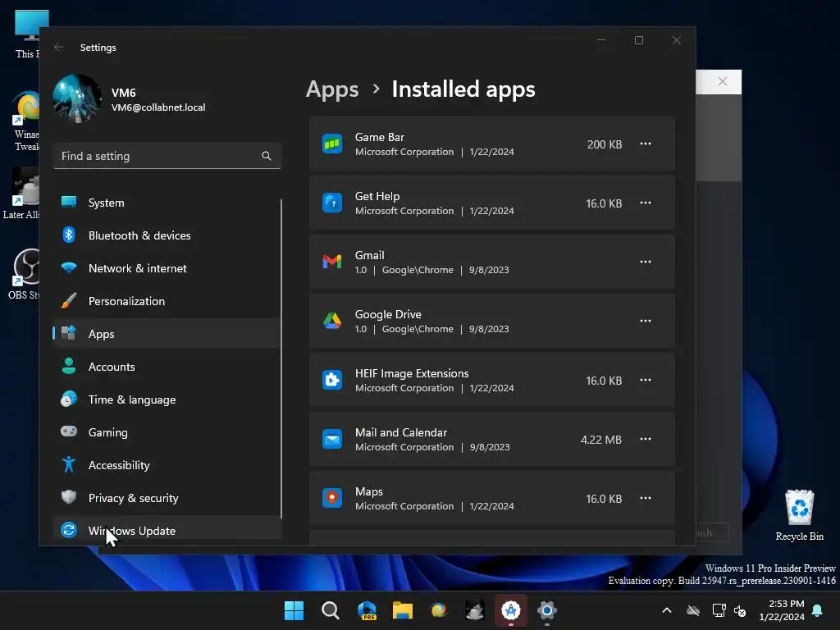The height and width of the screenshot is (630, 840).
Task: Click the Maps app icon
Action: (332, 498)
